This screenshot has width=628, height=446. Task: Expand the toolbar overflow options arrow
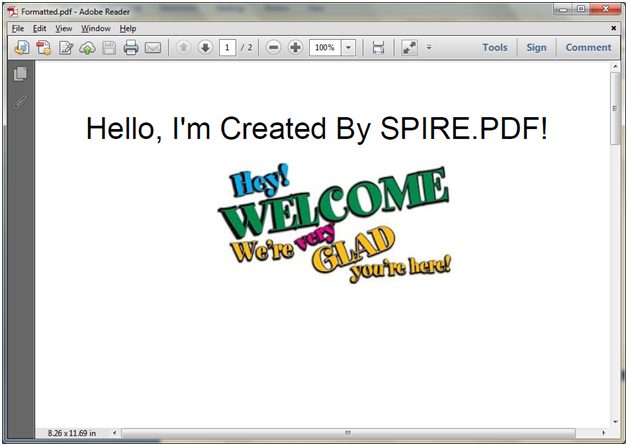click(429, 48)
